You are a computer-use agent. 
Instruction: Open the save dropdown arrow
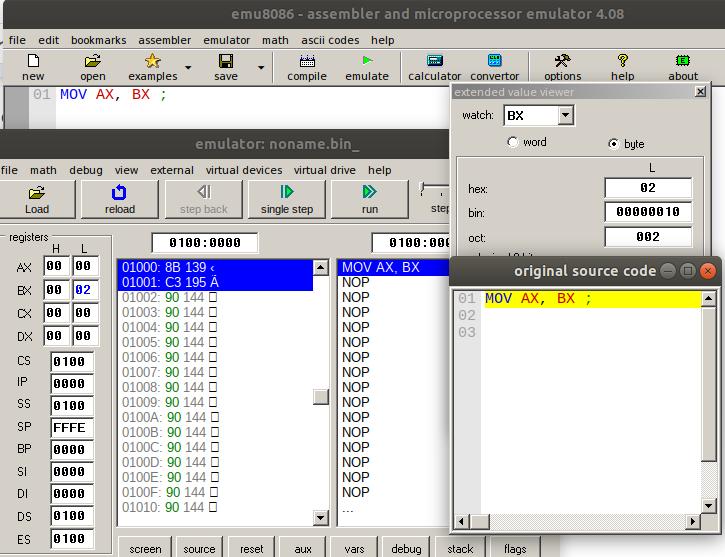pyautogui.click(x=261, y=68)
